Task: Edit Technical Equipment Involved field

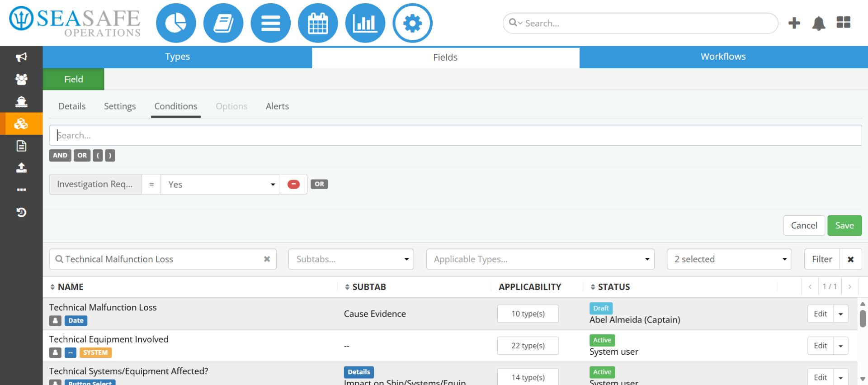Action: 820,346
